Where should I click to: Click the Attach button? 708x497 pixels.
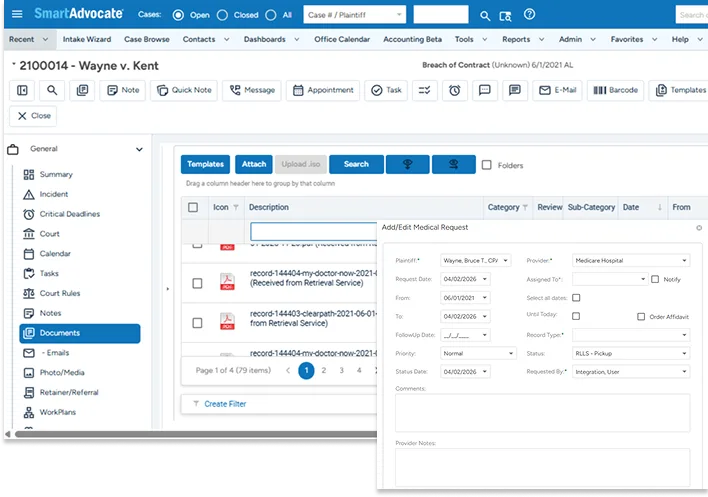[254, 164]
